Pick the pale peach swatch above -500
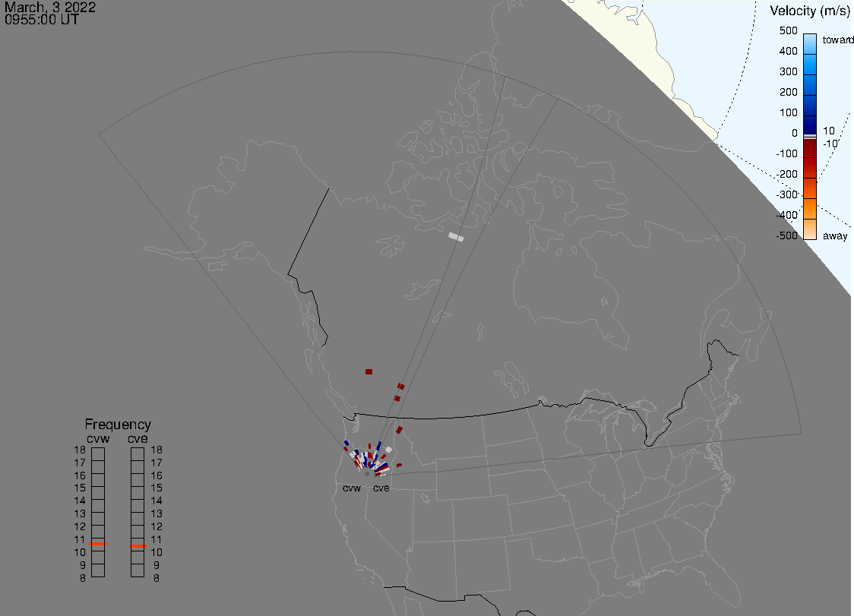Viewport: 854px width, 616px height. coord(810,229)
